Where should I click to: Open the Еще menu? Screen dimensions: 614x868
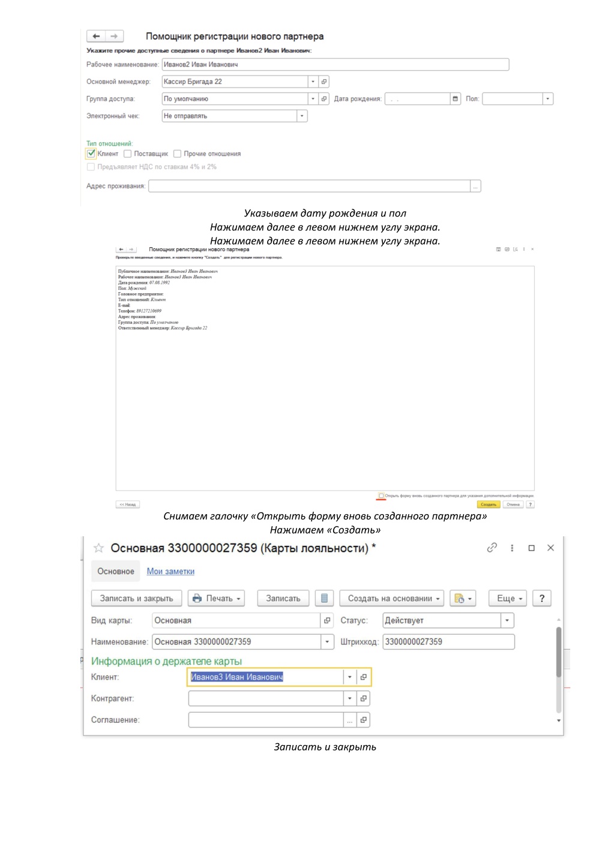tap(508, 598)
